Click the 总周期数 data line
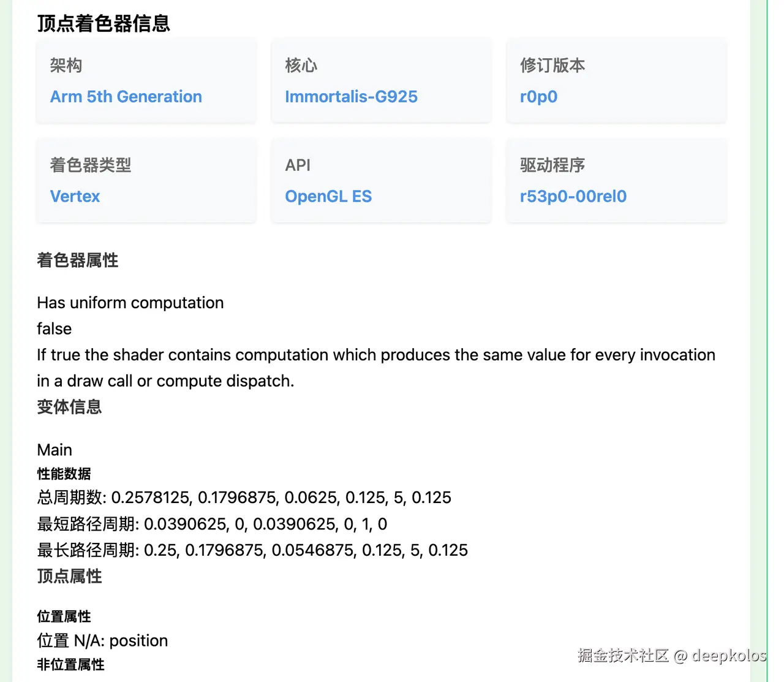Viewport: 784px width, 682px height. coord(244,498)
